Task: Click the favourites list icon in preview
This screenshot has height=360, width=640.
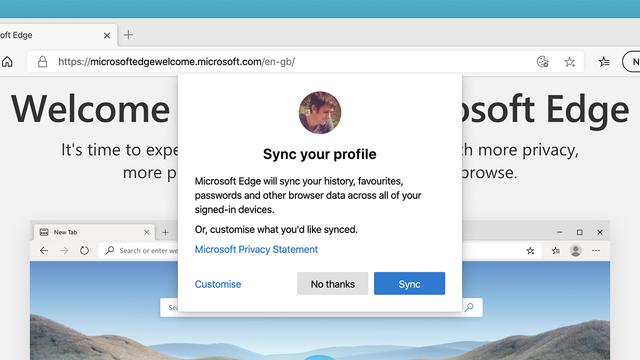Action: pyautogui.click(x=555, y=251)
